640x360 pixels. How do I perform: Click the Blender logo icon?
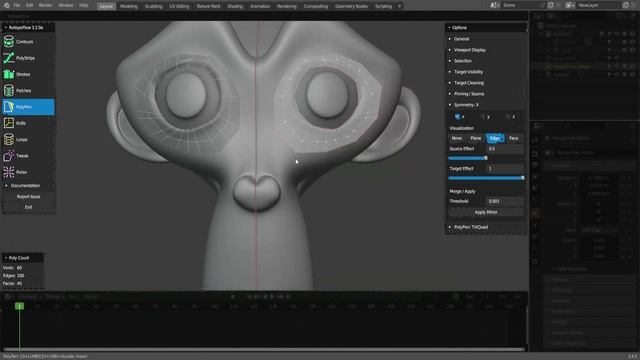tap(7, 6)
